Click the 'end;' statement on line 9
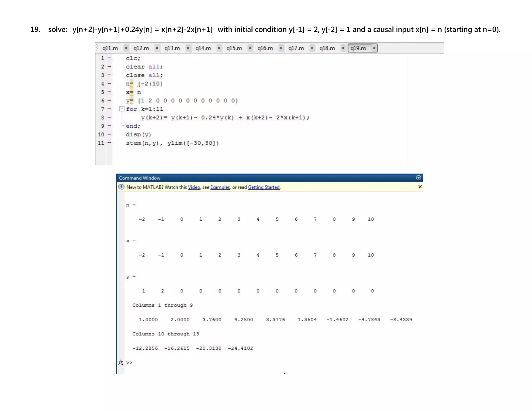 pyautogui.click(x=133, y=126)
